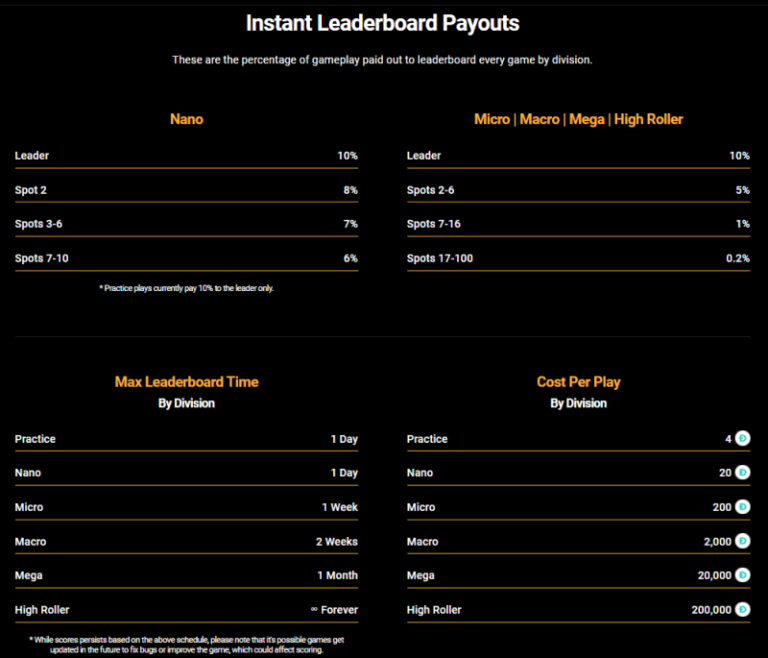Select the orange Nano division heading

pos(186,119)
